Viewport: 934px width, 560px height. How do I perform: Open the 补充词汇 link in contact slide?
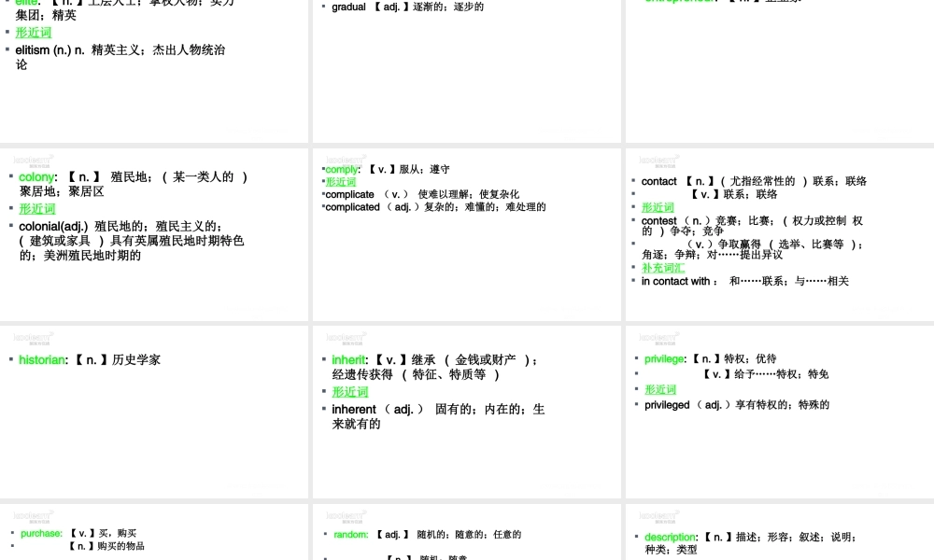point(663,269)
